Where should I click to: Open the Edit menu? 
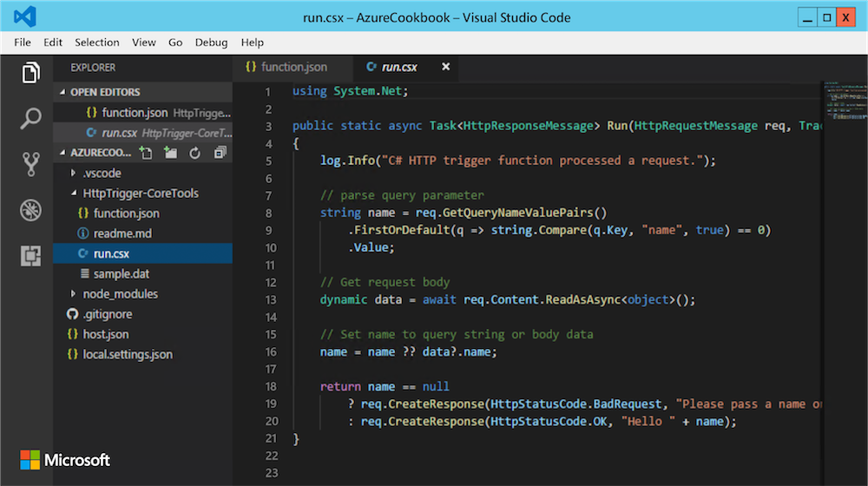tap(53, 43)
